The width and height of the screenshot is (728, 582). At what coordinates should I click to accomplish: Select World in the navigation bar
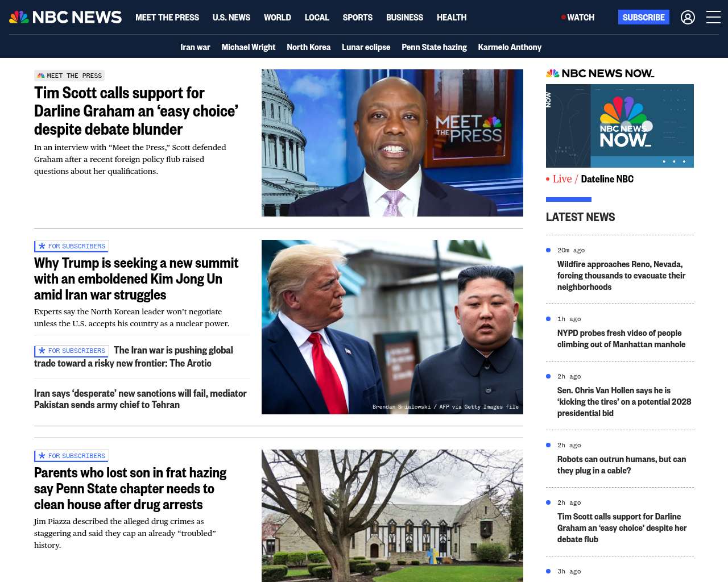coord(278,18)
